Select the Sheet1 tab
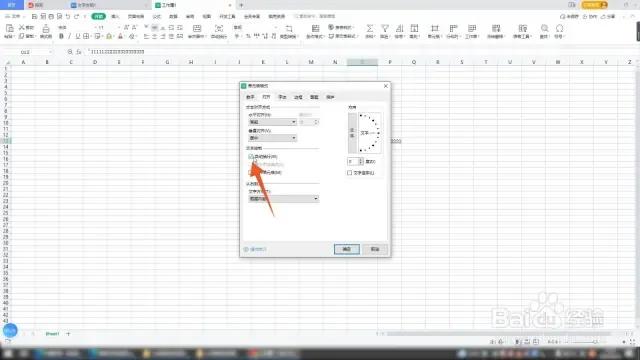Viewport: 640px width, 360px height. pyautogui.click(x=52, y=334)
